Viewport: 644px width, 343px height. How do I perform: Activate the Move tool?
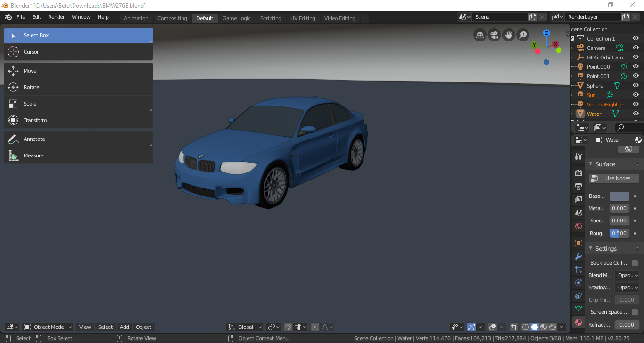click(x=78, y=71)
